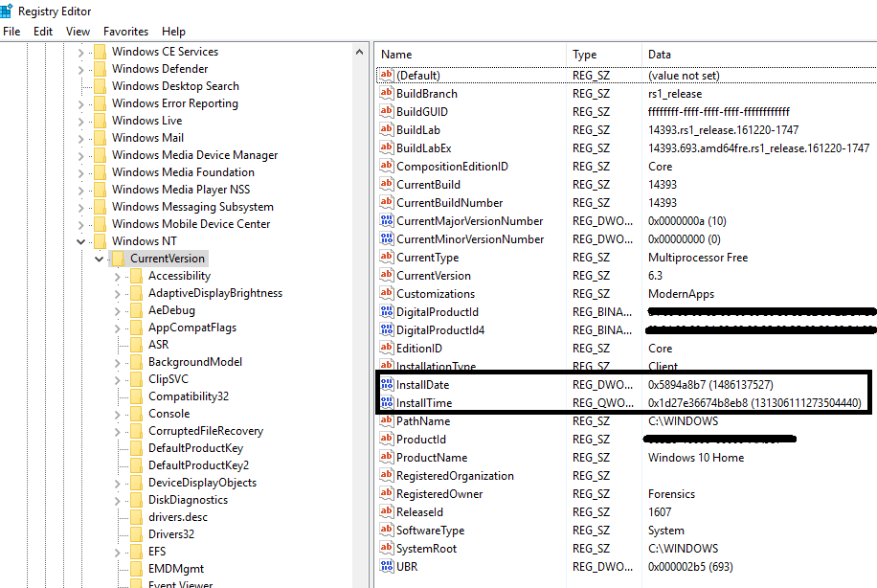The image size is (877, 588).
Task: Select the Drivers32 folder icon
Action: 136,534
